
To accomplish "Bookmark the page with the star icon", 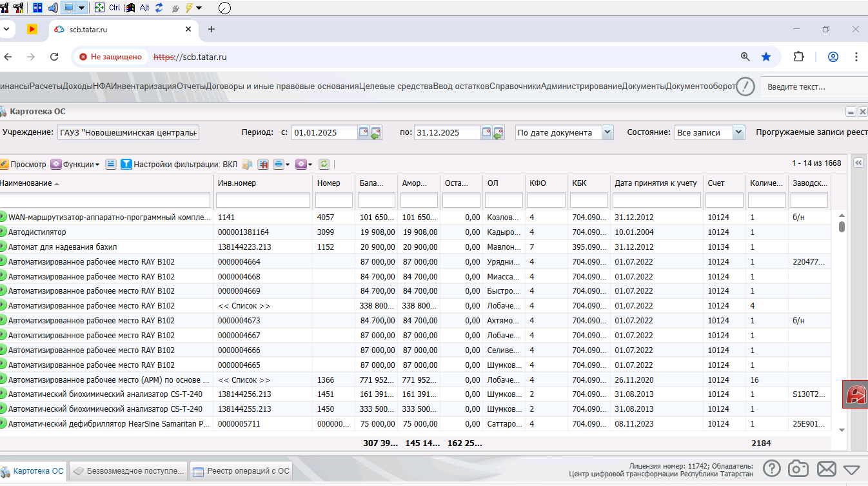I will coord(765,57).
